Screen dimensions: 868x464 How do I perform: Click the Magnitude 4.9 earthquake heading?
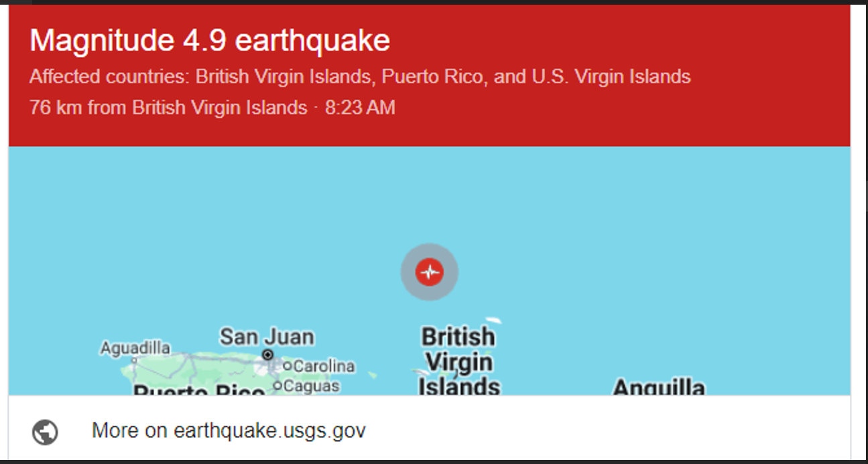pos(210,41)
